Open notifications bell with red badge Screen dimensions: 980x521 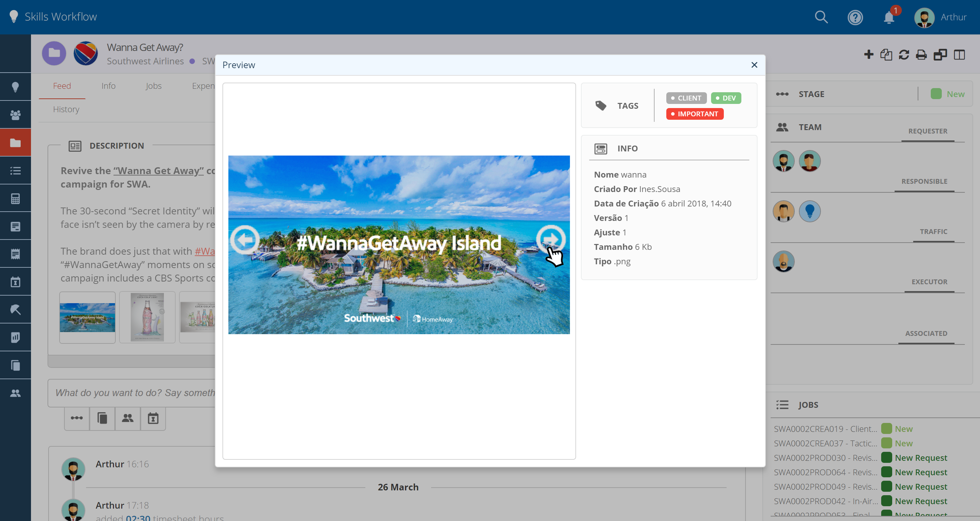pyautogui.click(x=889, y=18)
